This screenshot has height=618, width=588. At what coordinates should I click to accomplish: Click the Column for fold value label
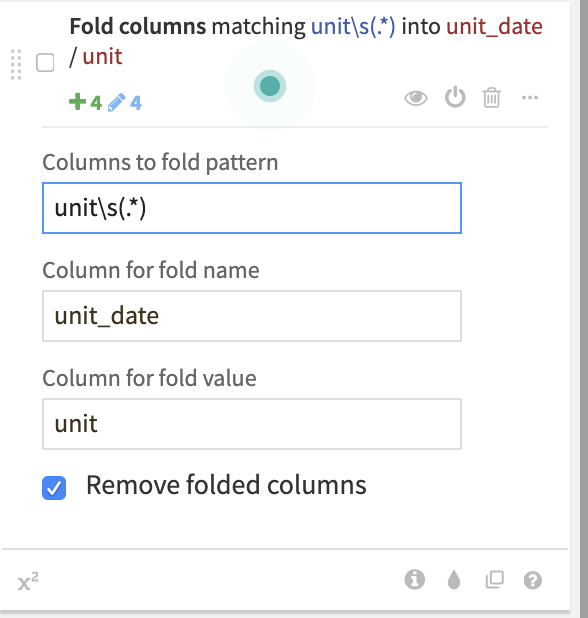tap(149, 378)
